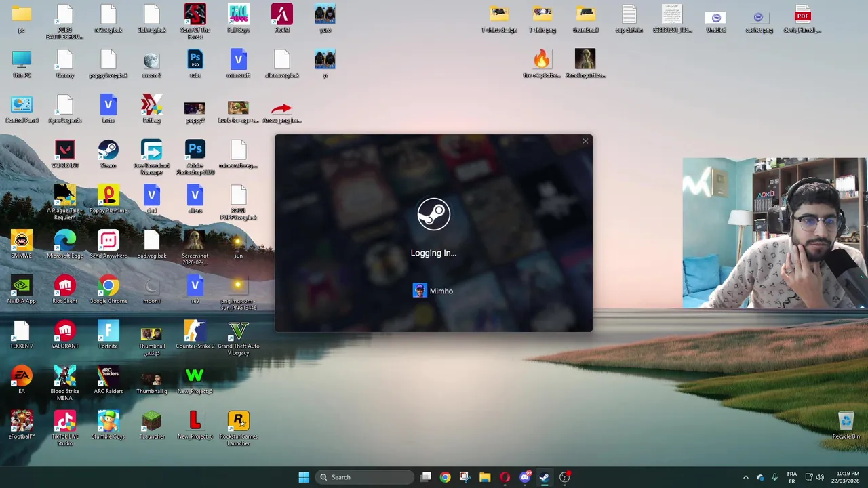Open the Granny shortcut

click(x=64, y=64)
